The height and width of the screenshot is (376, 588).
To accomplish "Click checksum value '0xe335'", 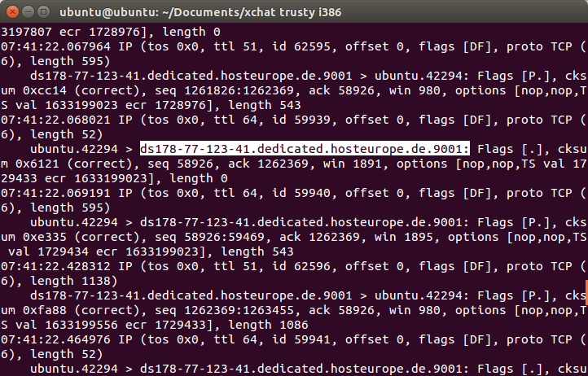I will (45, 237).
